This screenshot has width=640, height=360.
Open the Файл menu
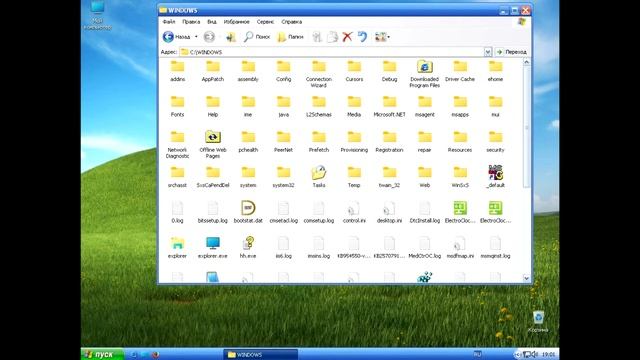pos(169,22)
